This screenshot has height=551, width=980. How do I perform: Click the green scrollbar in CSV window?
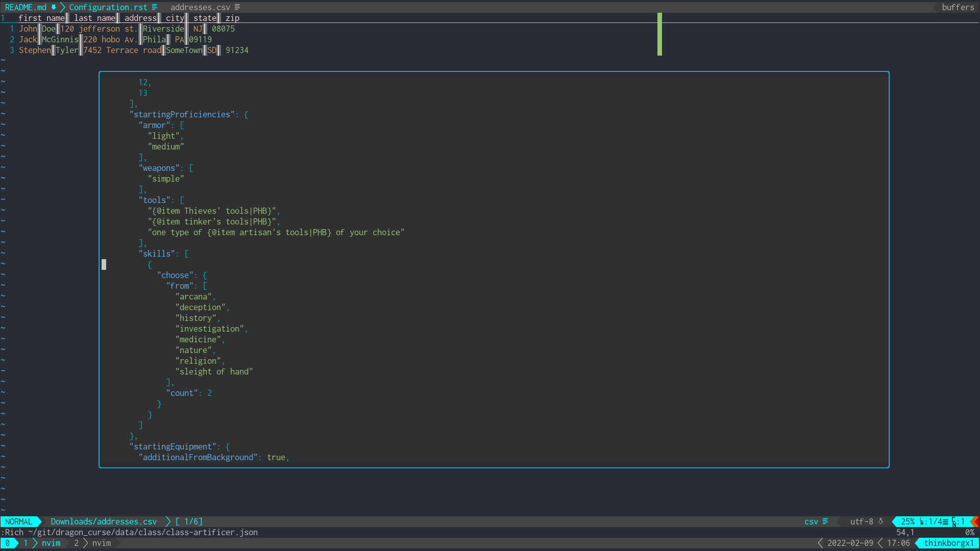pos(659,34)
